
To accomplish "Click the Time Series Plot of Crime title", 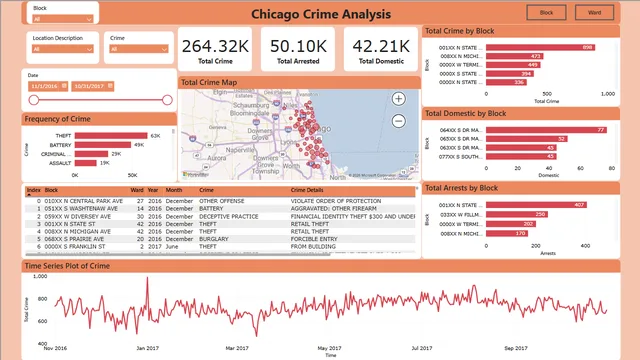I will click(x=67, y=266).
